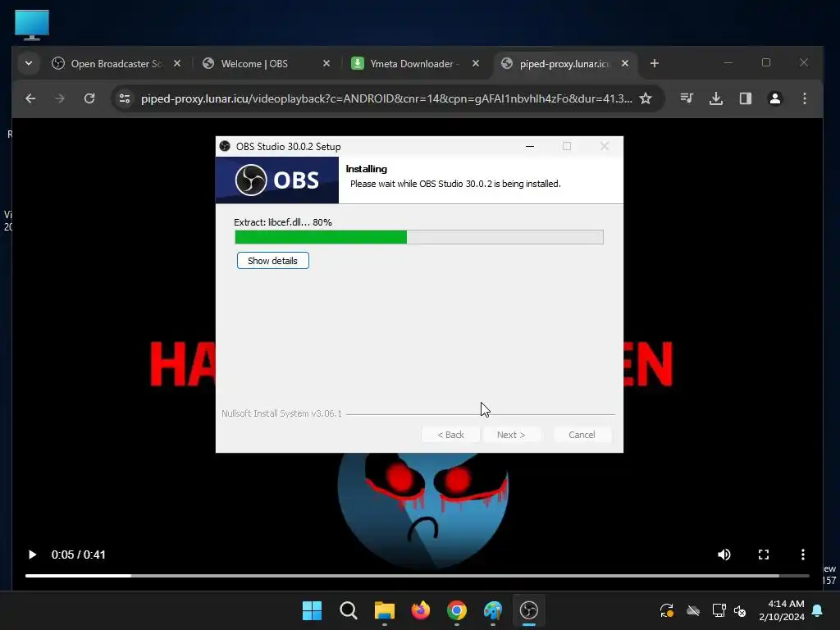Enter video fullscreen mode

coord(764,555)
